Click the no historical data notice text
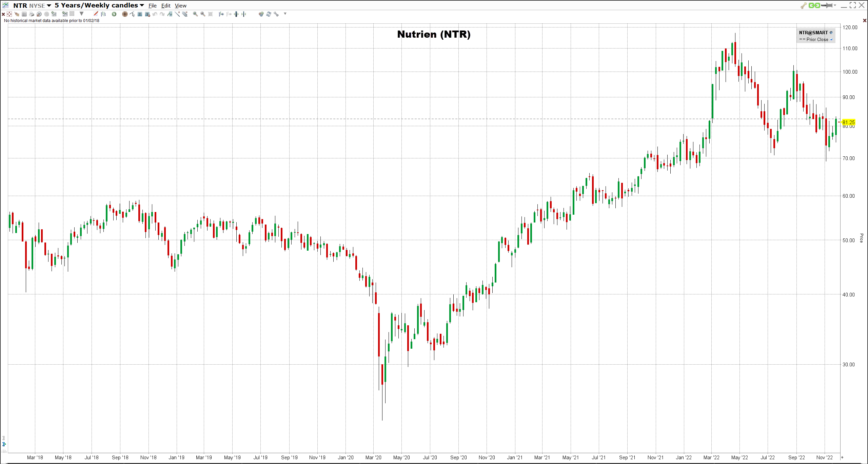868x464 pixels. click(x=52, y=21)
